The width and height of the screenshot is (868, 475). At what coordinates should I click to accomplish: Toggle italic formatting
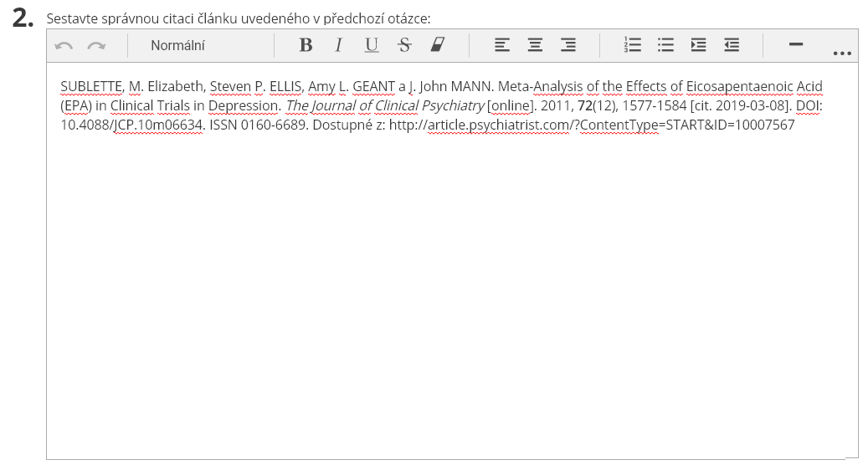(338, 46)
